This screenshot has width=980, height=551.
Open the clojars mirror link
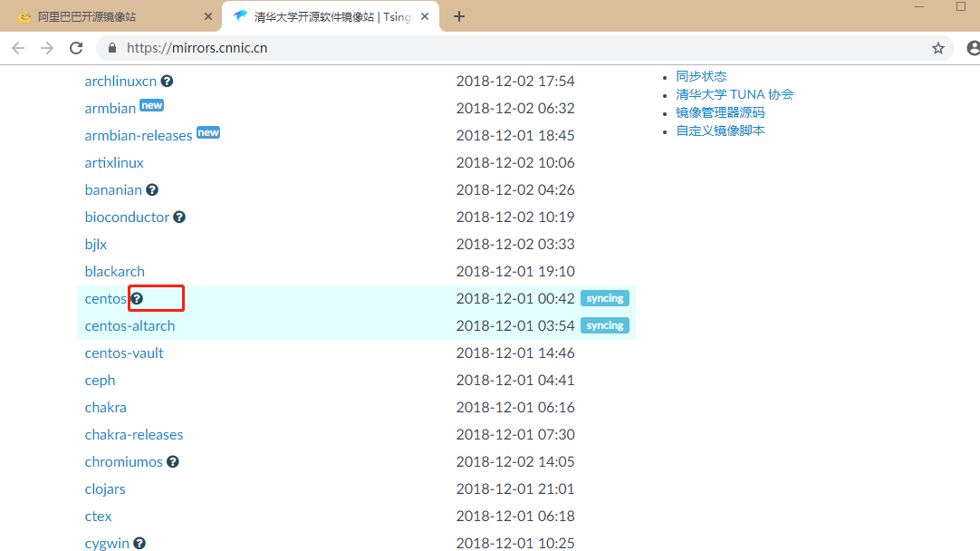pos(105,489)
